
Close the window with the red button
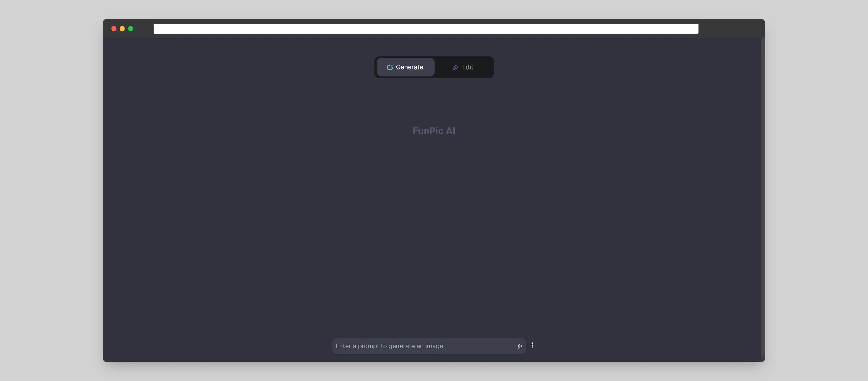114,29
